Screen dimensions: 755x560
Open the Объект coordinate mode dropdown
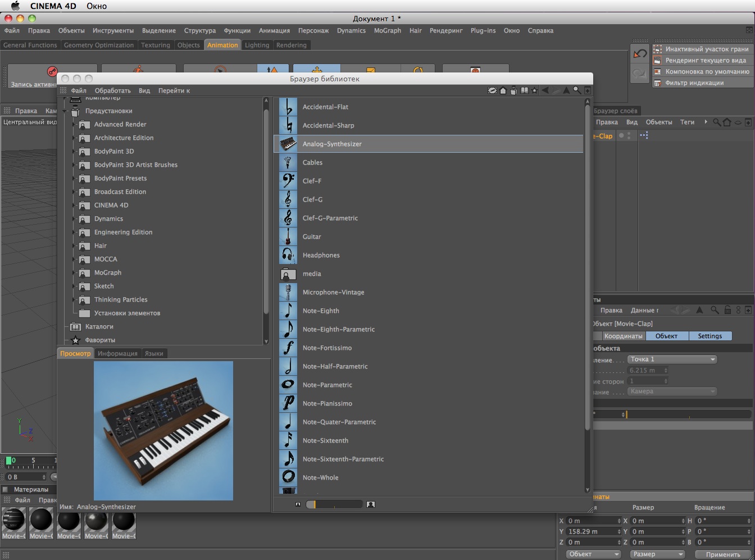593,554
